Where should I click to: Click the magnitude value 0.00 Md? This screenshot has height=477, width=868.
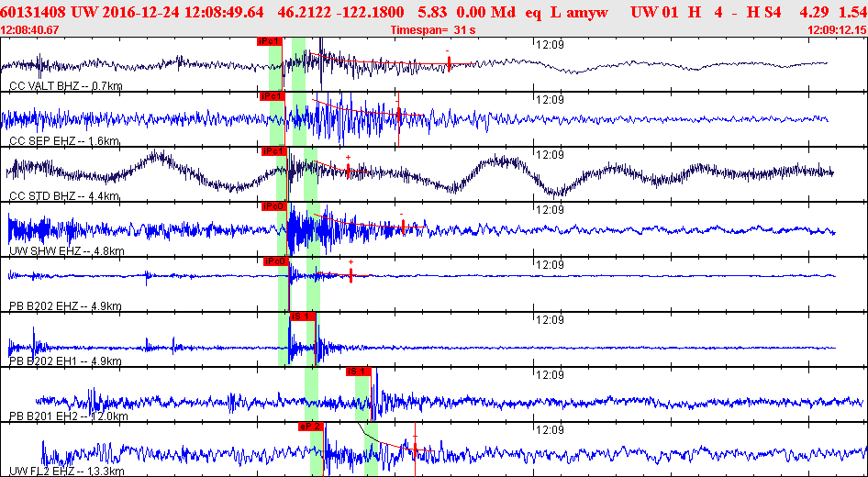[x=488, y=12]
